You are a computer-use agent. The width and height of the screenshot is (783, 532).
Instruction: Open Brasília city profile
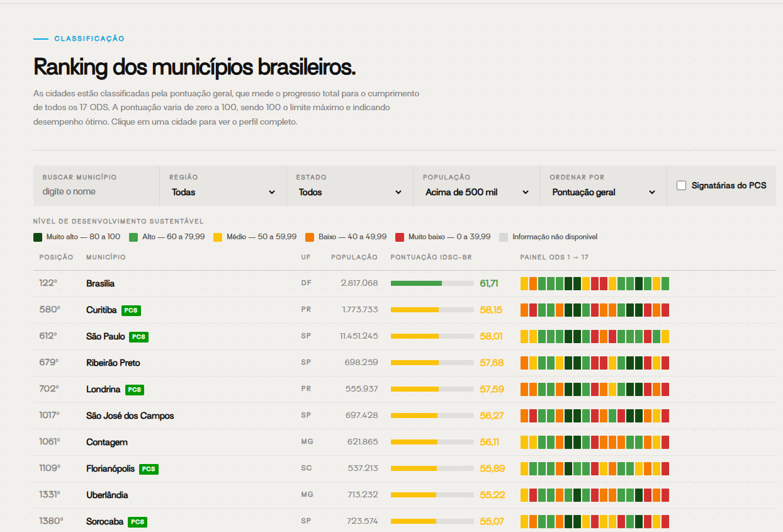tap(100, 284)
